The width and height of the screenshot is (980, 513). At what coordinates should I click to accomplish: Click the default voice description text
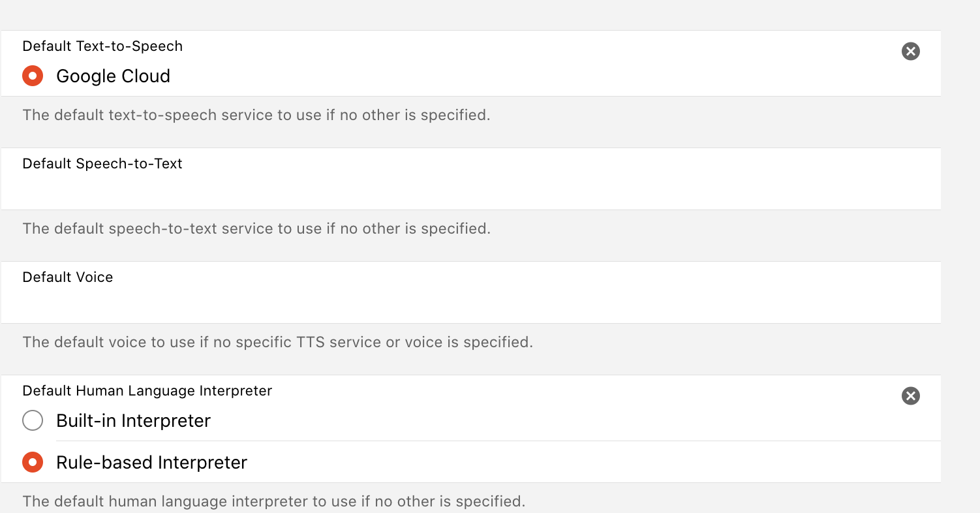277,343
